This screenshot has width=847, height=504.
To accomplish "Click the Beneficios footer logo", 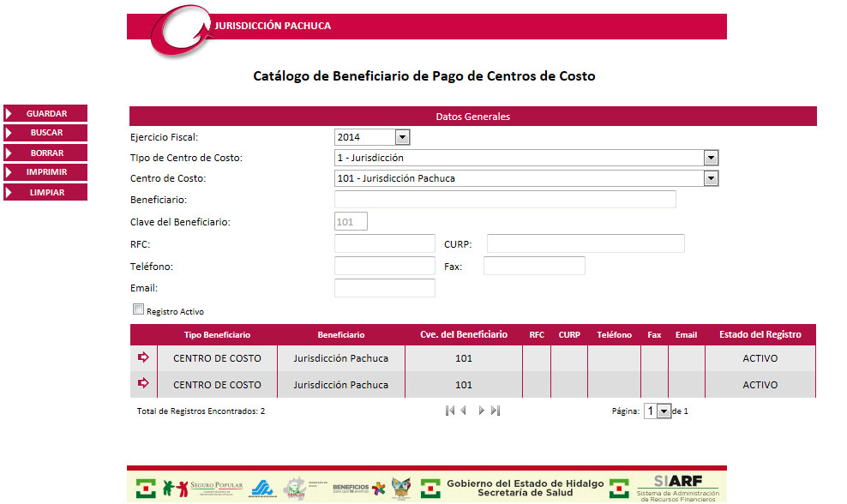I will 359,489.
